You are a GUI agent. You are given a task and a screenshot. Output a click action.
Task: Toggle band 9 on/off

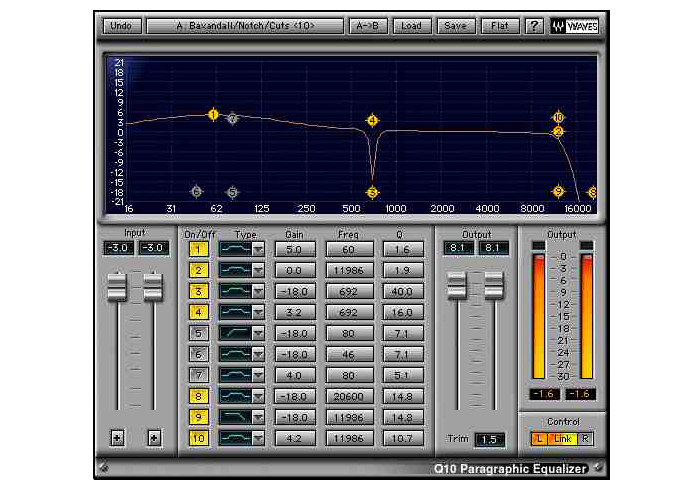198,417
